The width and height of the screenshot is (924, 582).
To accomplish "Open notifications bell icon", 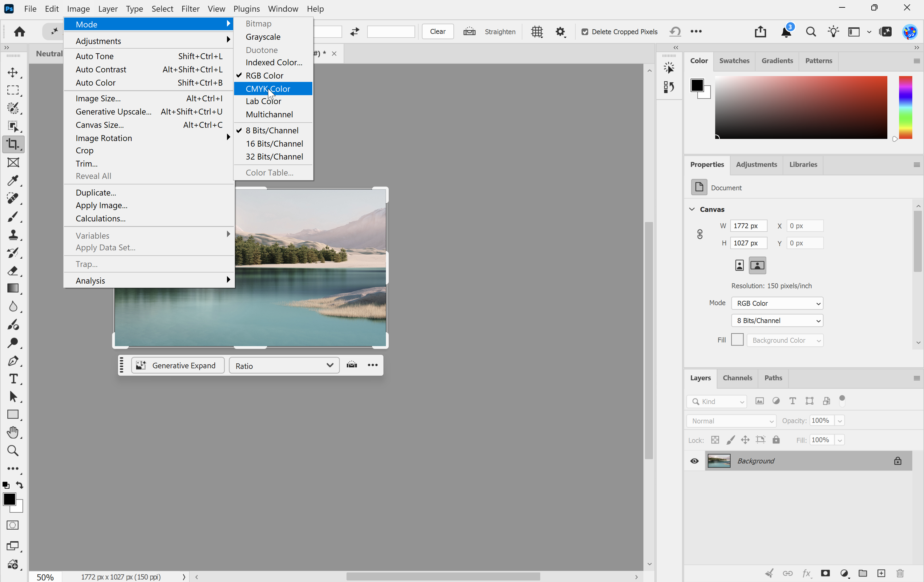I will [x=786, y=32].
